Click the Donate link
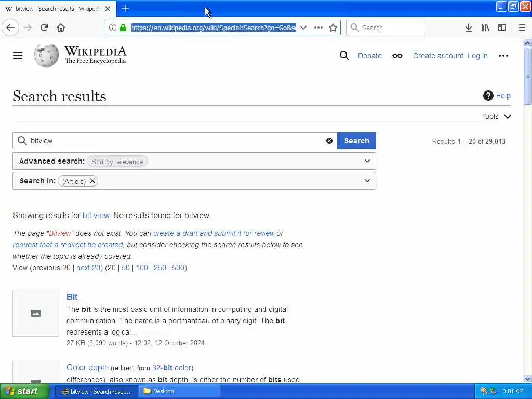532x399 pixels. pyautogui.click(x=369, y=56)
